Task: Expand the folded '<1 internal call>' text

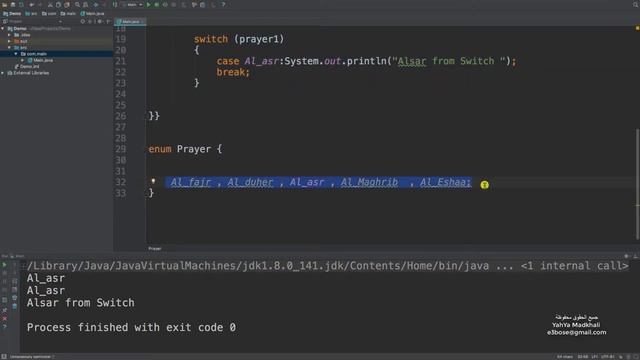Action: click(x=574, y=266)
